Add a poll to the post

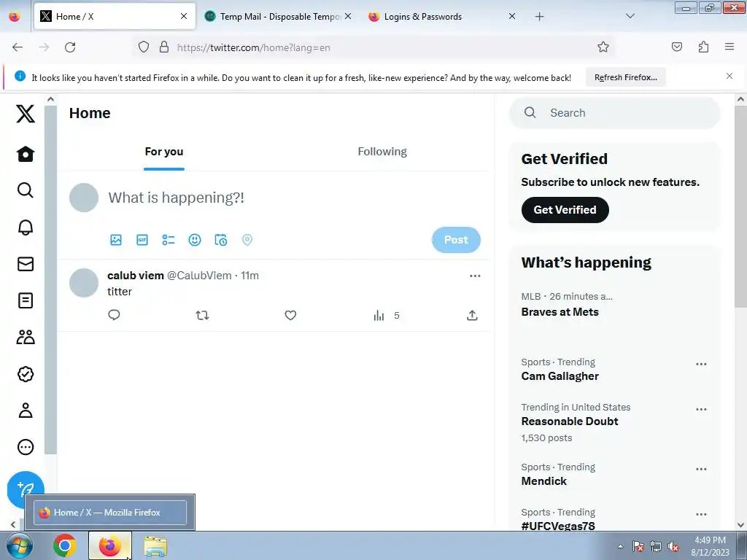[169, 239]
